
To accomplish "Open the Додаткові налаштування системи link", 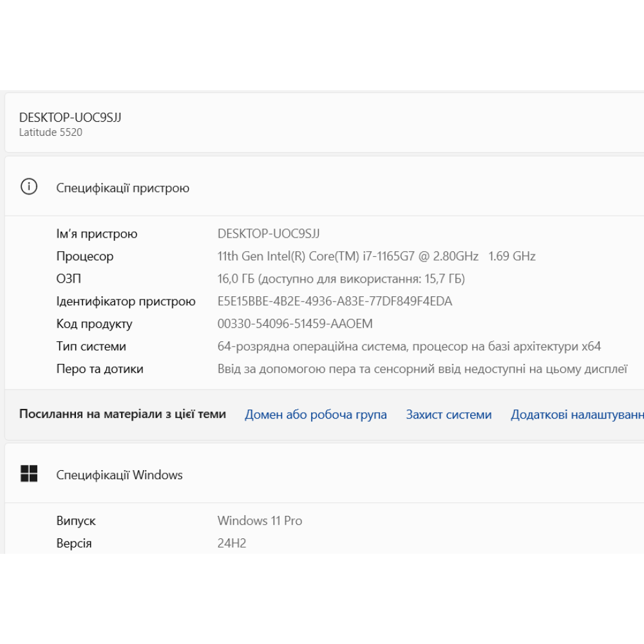I will tap(577, 415).
